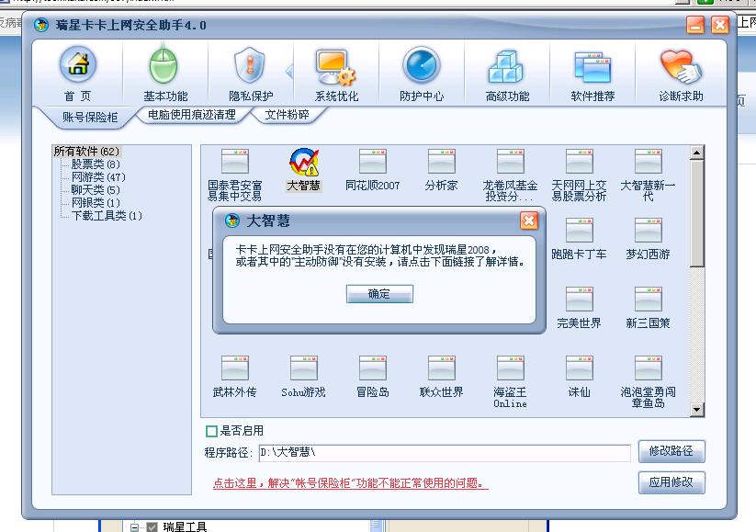Switch to 文件粉碎 tab
Viewport: 756px width, 532px height.
(287, 115)
